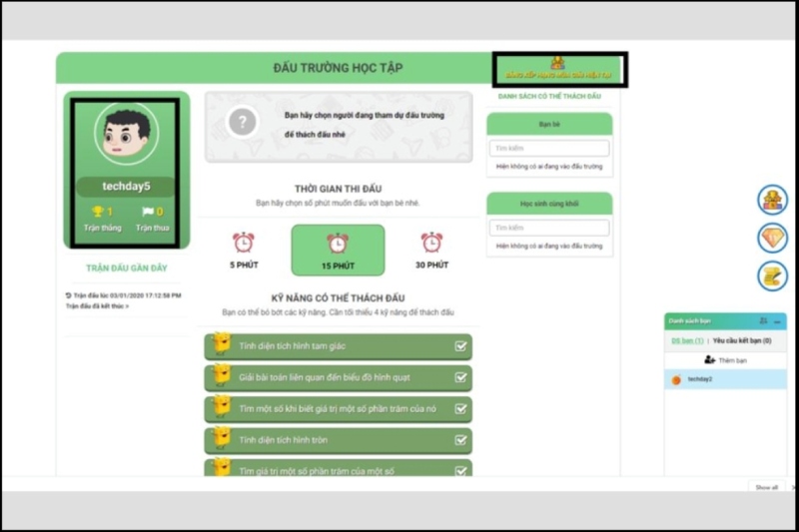Switch to DS bạn (1) tab
Image resolution: width=799 pixels, height=532 pixels.
687,340
